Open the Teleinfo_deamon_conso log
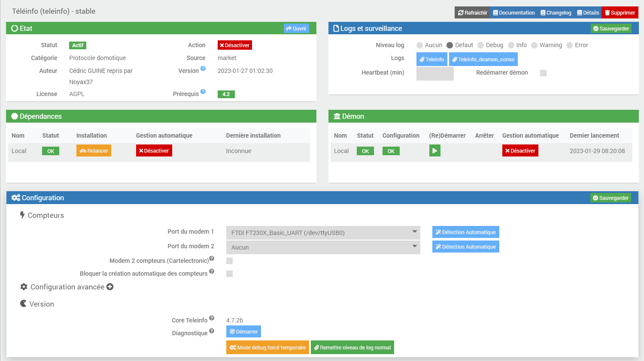644x361 pixels. tap(483, 60)
